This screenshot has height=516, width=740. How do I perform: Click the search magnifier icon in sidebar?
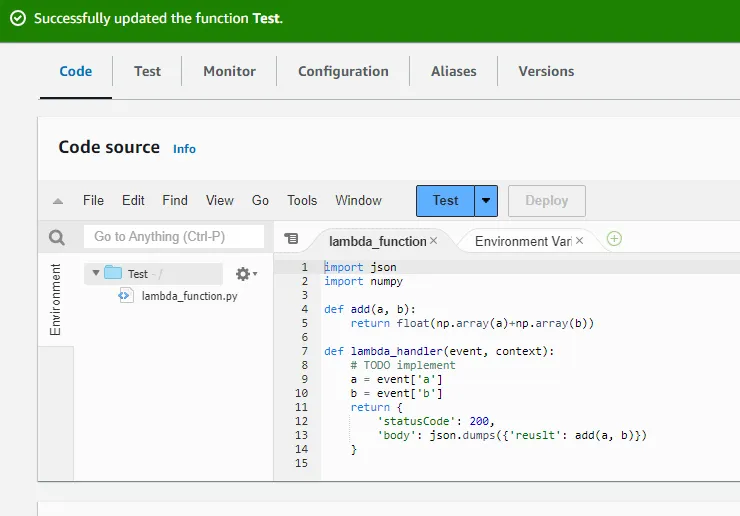[x=57, y=237]
